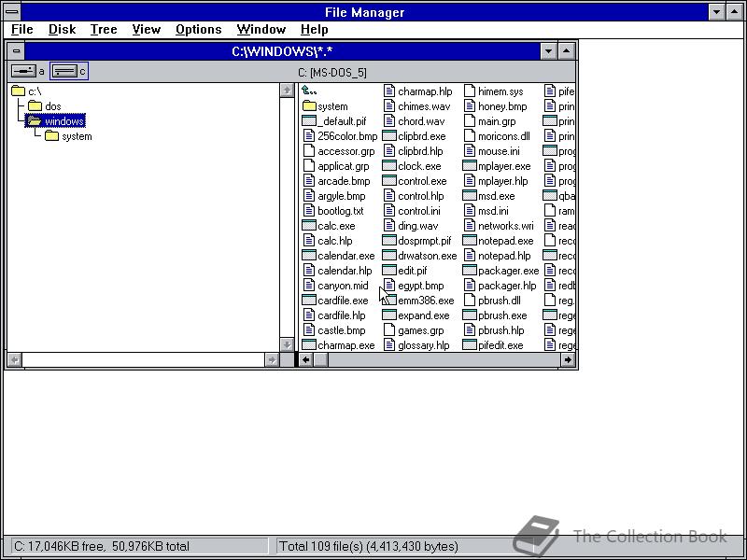This screenshot has width=747, height=560.
Task: Select msd.exe program icon
Action: (x=470, y=196)
